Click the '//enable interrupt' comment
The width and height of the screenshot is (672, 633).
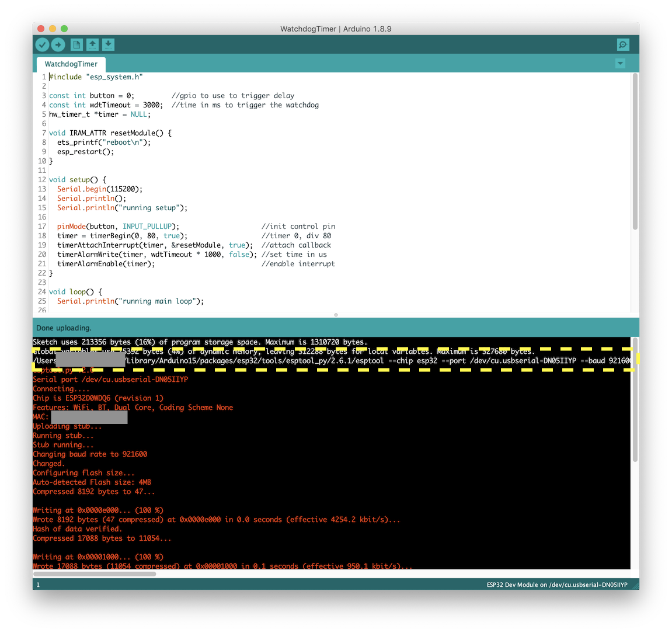298,264
